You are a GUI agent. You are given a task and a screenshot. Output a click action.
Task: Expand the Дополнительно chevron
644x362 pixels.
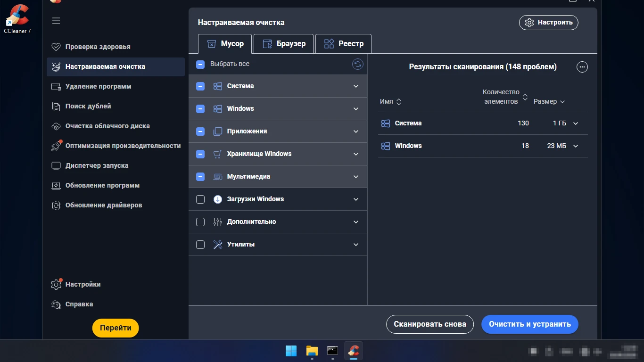[x=356, y=222]
